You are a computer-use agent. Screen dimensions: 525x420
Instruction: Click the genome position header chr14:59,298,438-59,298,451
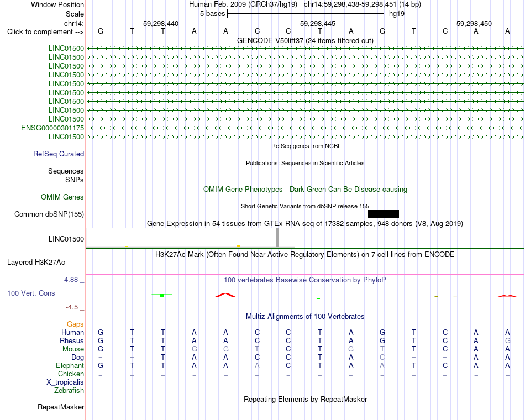(350, 4)
